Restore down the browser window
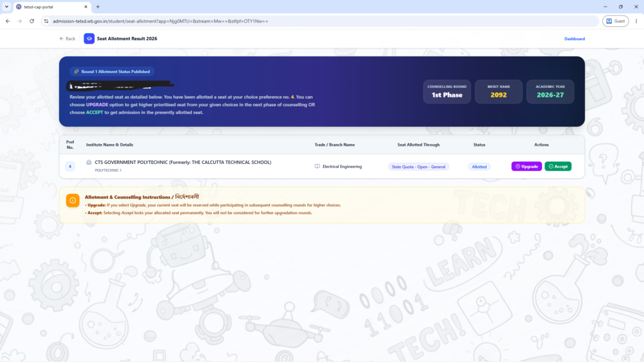Screen dimensions: 644x362 (621, 6)
